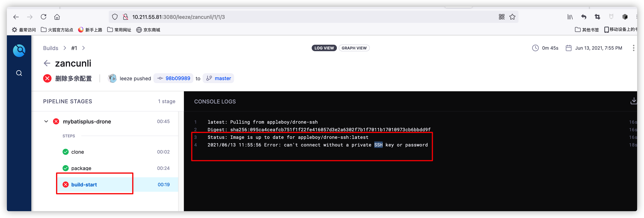Image resolution: width=644 pixels, height=218 pixels.
Task: Download console logs via download icon
Action: tap(633, 101)
